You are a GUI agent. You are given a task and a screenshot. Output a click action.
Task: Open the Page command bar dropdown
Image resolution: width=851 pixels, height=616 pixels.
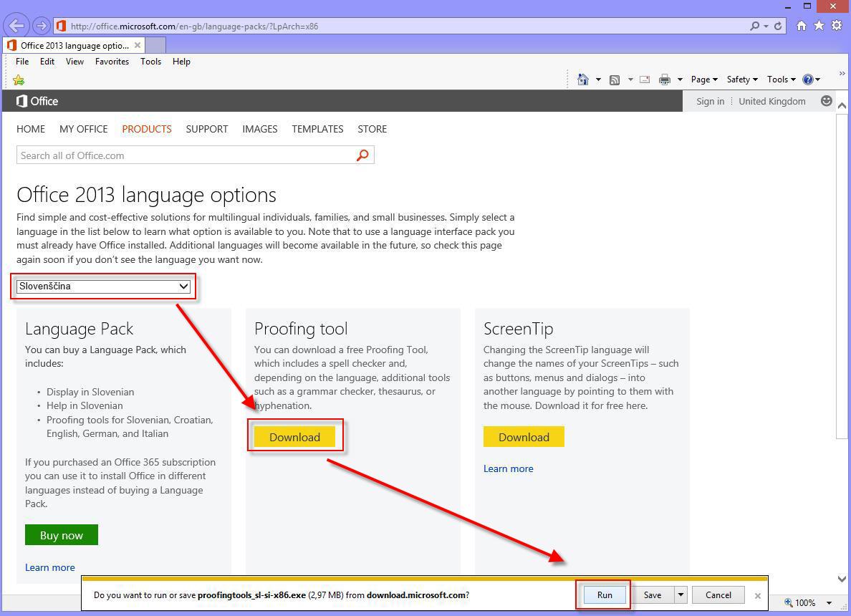(703, 80)
